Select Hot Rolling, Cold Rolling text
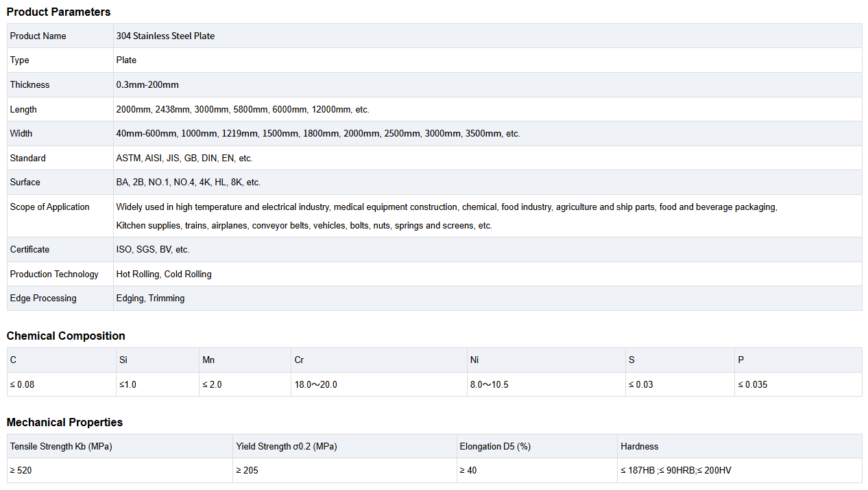Image resolution: width=868 pixels, height=490 pixels. pos(164,274)
